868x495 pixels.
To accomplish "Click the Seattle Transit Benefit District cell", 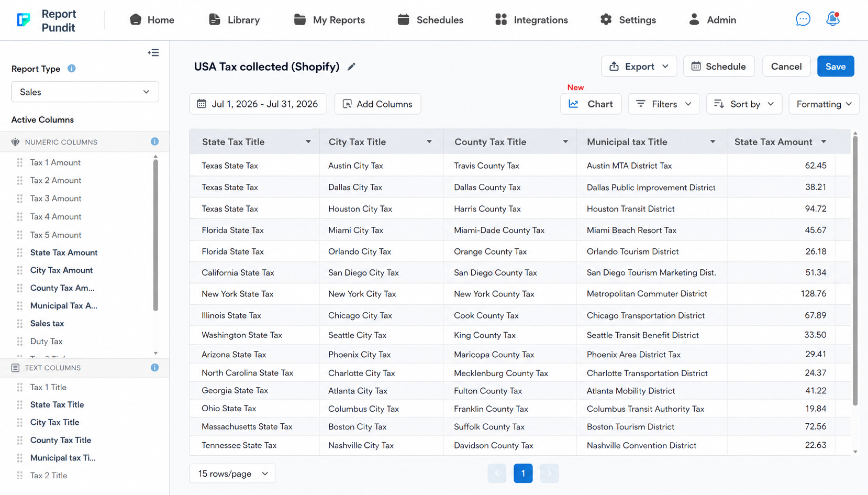I will tap(652, 335).
